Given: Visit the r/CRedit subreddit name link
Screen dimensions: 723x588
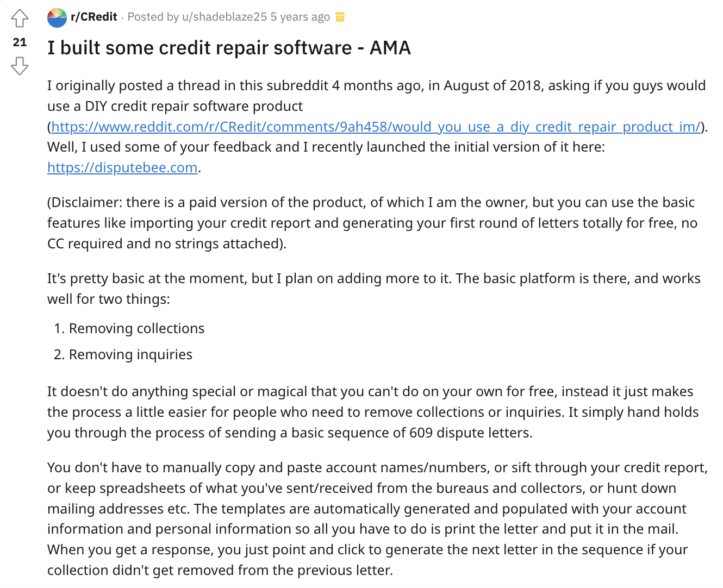Looking at the screenshot, I should pyautogui.click(x=94, y=17).
